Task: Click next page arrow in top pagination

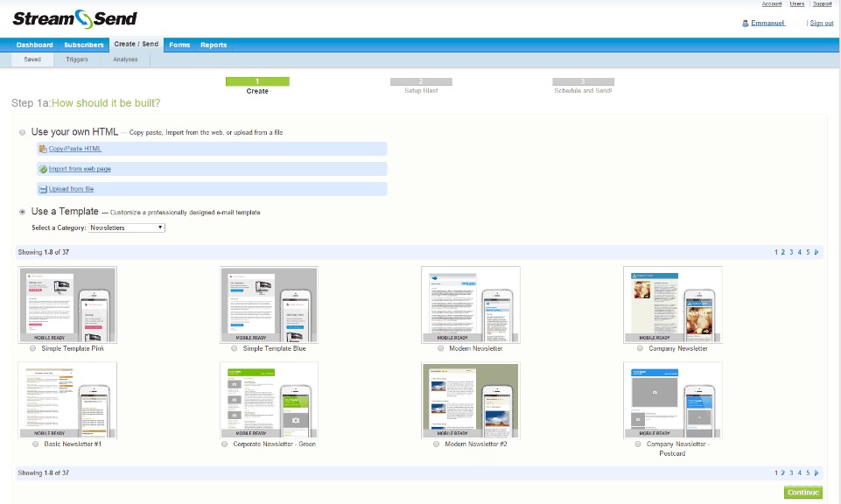Action: coord(816,252)
